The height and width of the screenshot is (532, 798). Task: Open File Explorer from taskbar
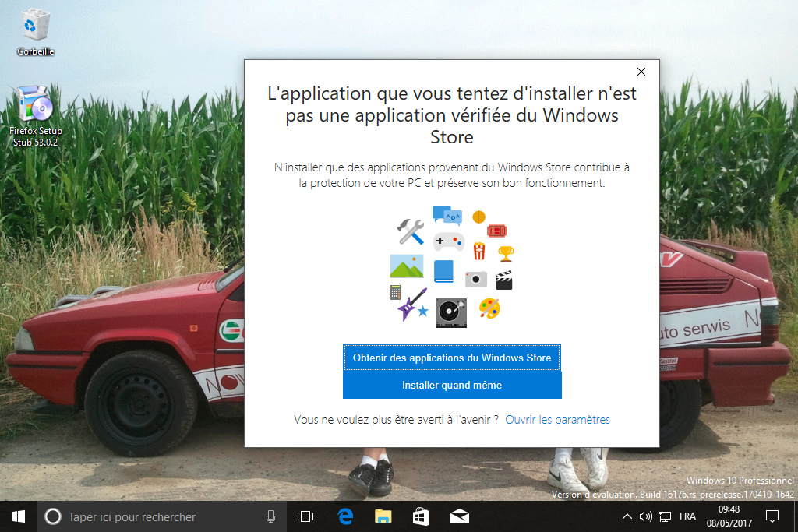383,516
